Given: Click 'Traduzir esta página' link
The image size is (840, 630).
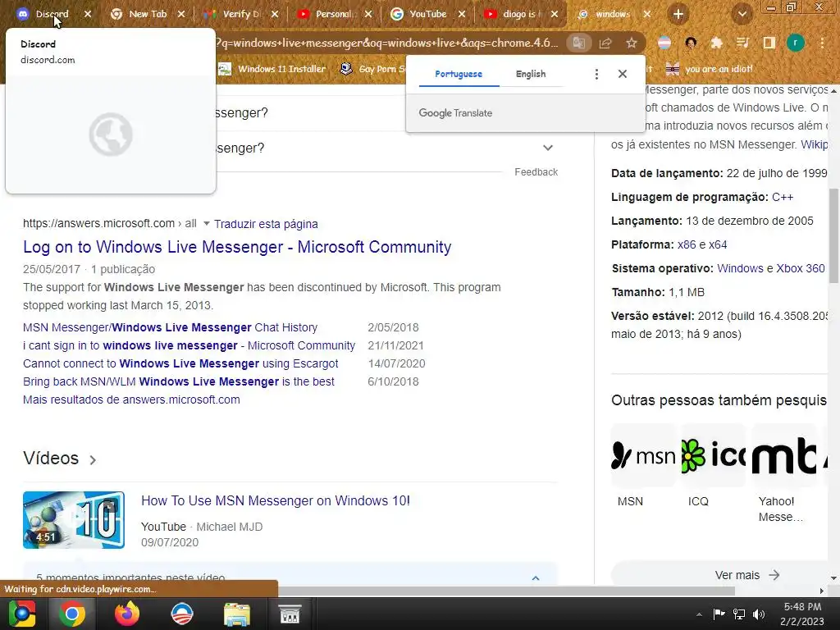Looking at the screenshot, I should pos(266,224).
